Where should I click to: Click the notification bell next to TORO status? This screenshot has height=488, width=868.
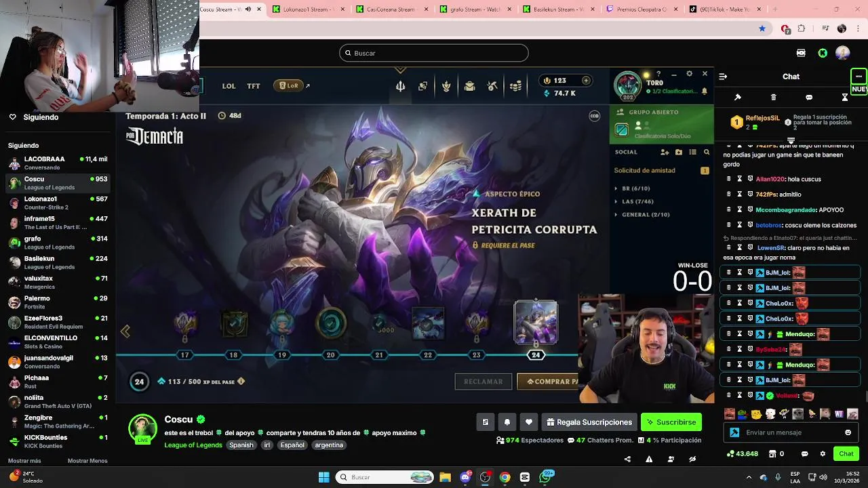coord(704,91)
